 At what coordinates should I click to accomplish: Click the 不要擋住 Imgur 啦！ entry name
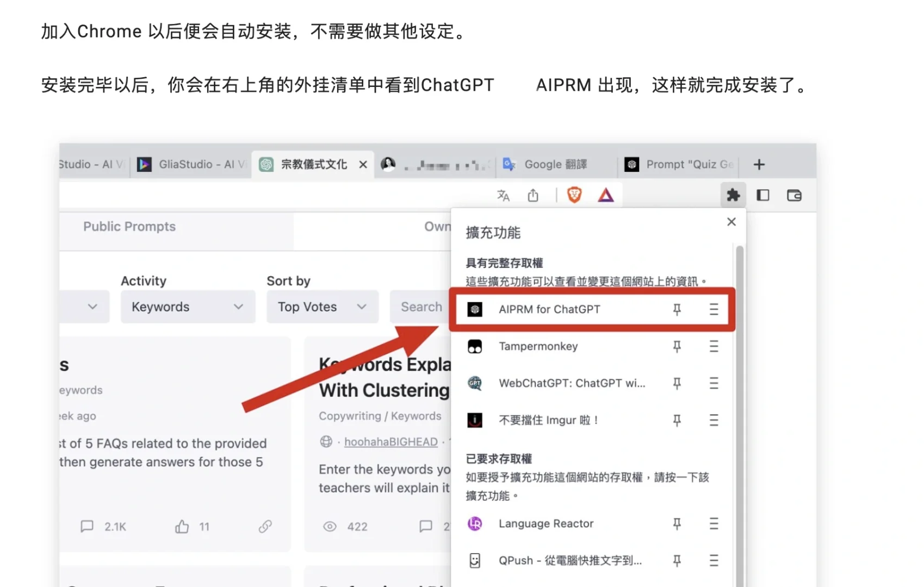point(549,420)
